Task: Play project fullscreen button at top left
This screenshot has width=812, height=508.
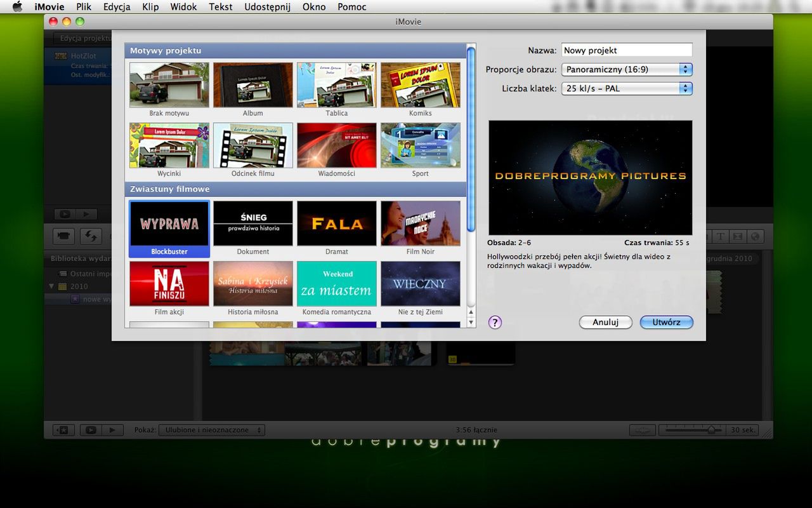Action: tap(63, 215)
